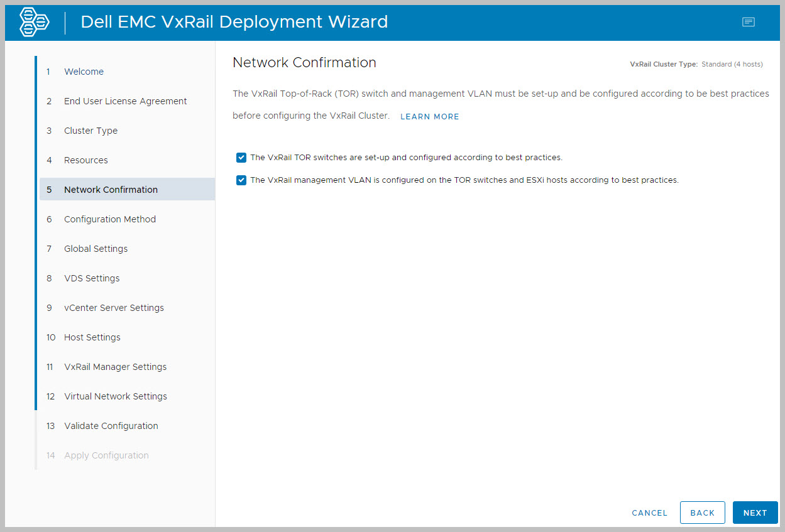This screenshot has height=532, width=785.
Task: Click the BACK button
Action: pyautogui.click(x=702, y=513)
